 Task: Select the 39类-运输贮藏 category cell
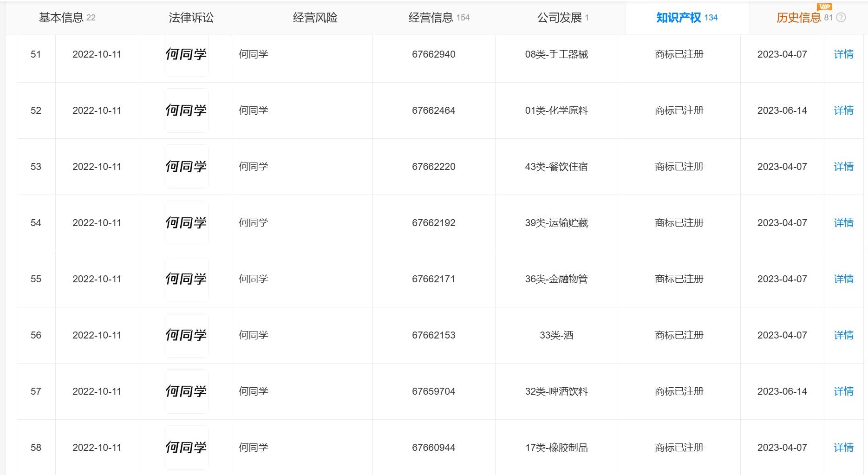[x=556, y=223]
